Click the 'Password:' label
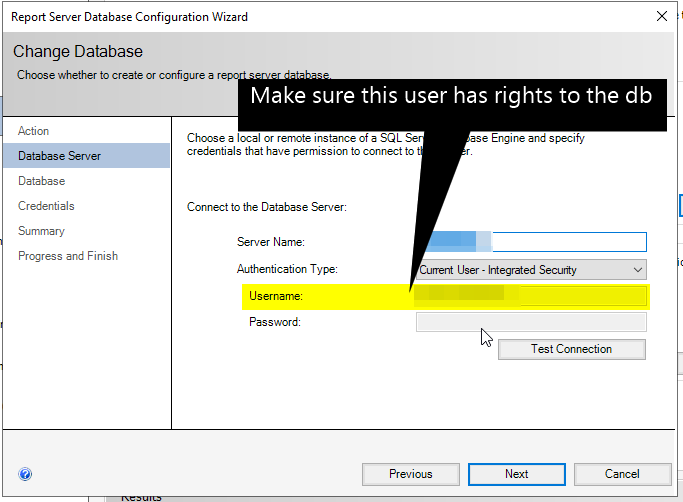This screenshot has width=683, height=502. [275, 322]
